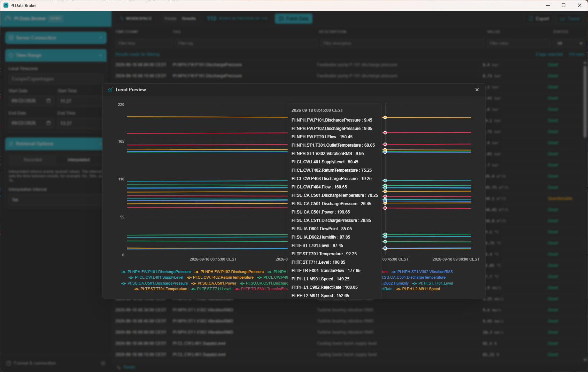Expand the Server Connection panel
The width and height of the screenshot is (588, 372).
(56, 38)
